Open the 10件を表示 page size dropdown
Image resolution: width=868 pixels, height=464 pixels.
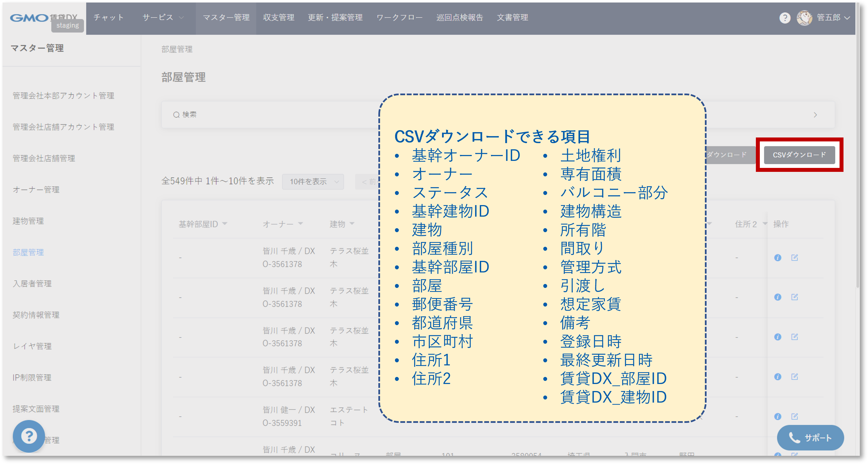click(x=312, y=182)
